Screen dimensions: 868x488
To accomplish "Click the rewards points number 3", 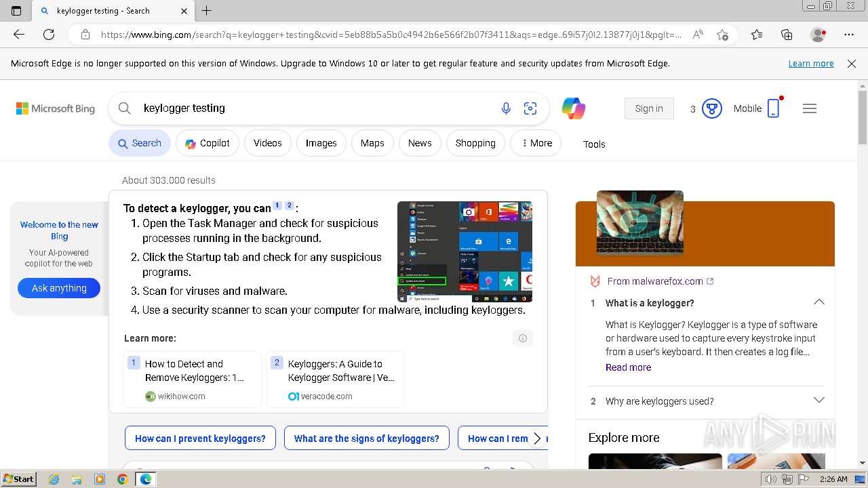I will [692, 108].
